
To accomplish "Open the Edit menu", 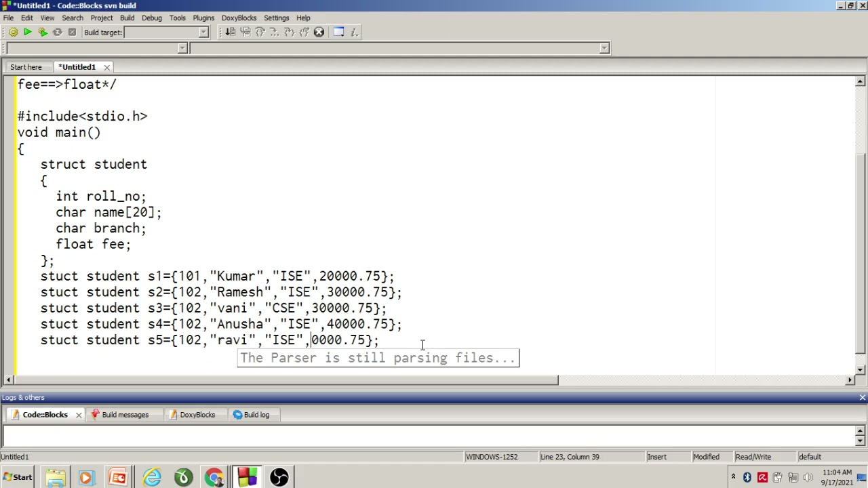I will pos(26,18).
